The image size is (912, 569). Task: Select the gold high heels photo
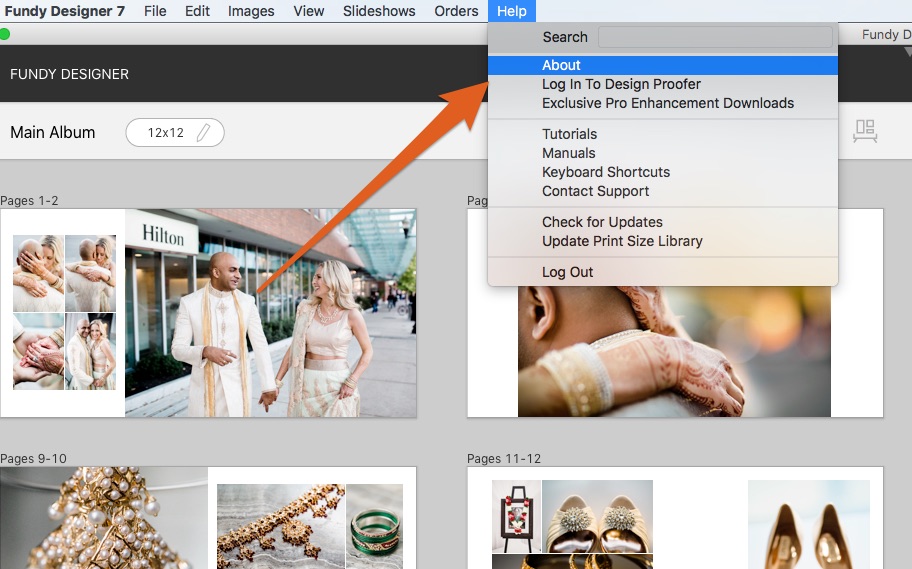click(808, 524)
